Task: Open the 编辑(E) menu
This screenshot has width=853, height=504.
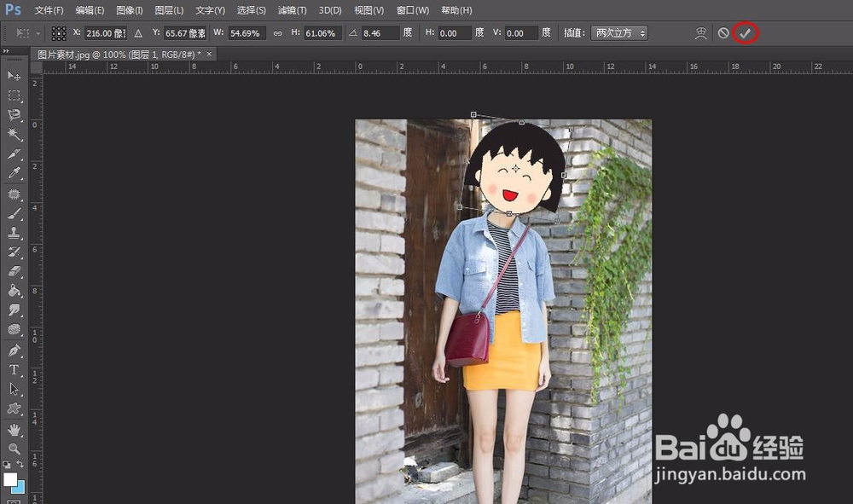Action: tap(90, 10)
